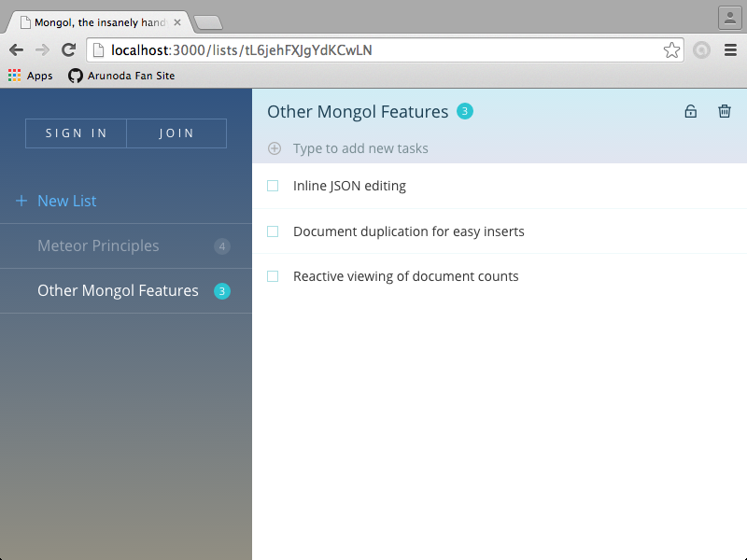Click the browser back arrow
This screenshot has height=560, width=747.
16,50
